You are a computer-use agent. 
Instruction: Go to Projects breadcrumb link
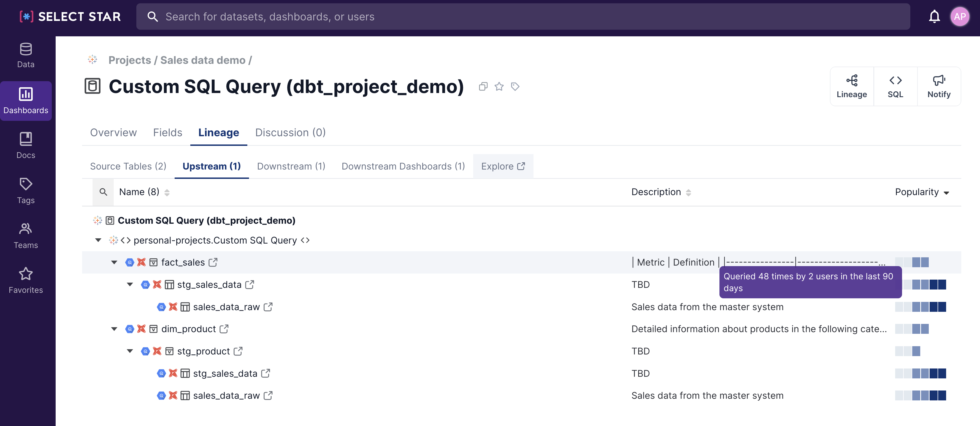click(x=130, y=60)
